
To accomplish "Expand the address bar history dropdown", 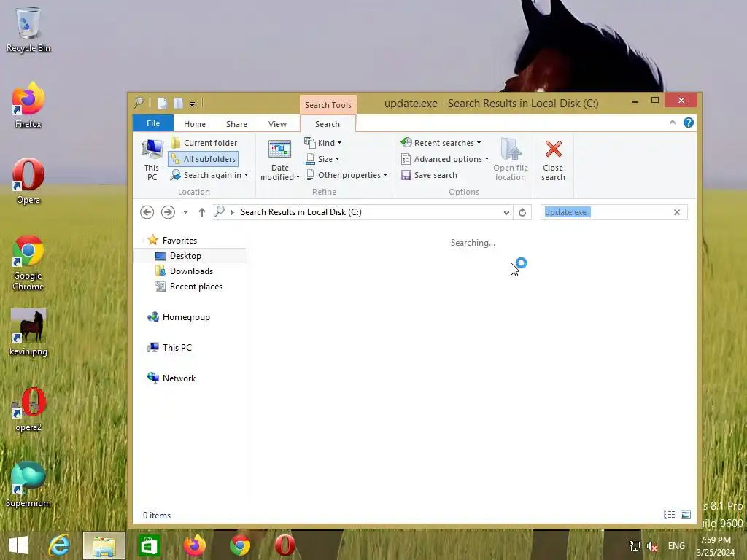I will 506,212.
